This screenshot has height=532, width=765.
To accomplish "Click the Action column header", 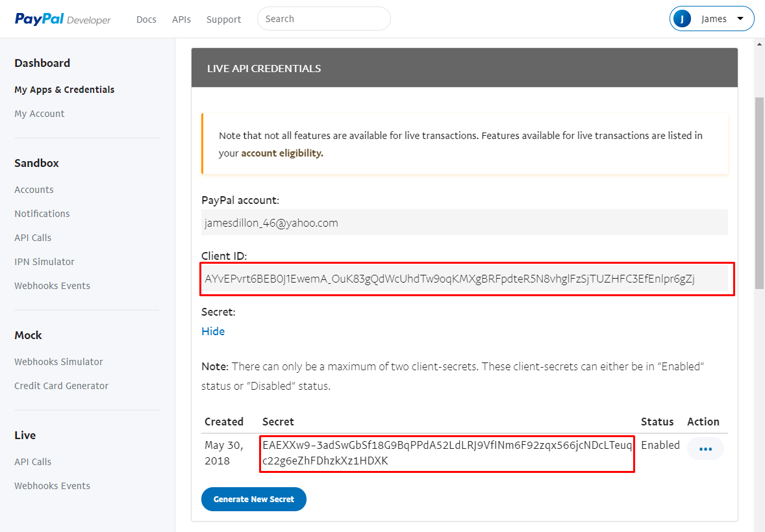I will click(x=703, y=422).
